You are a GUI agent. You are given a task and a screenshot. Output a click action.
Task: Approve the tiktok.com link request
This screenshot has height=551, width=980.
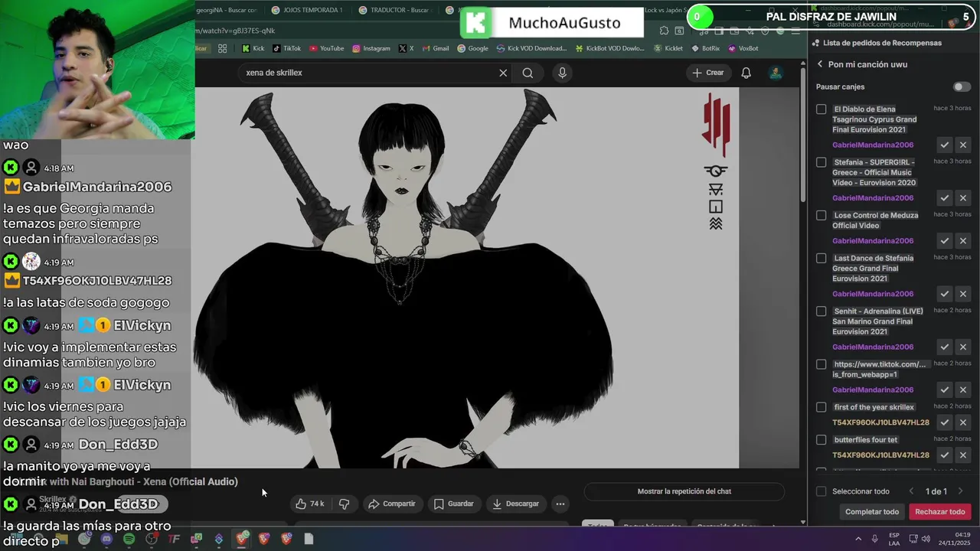945,390
